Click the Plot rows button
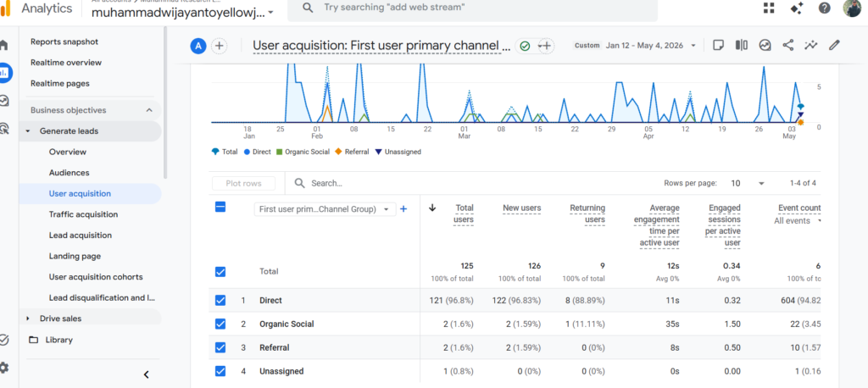This screenshot has width=868, height=388. pos(243,183)
